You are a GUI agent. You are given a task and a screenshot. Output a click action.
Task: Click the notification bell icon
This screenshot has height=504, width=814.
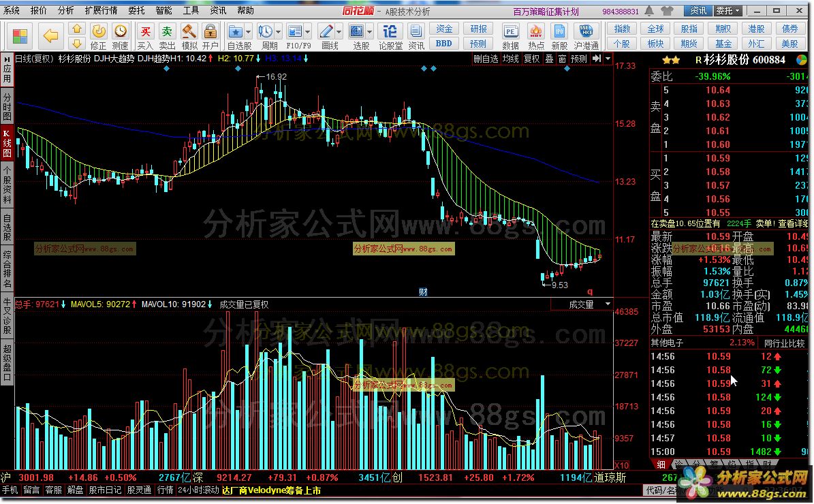tap(649, 10)
